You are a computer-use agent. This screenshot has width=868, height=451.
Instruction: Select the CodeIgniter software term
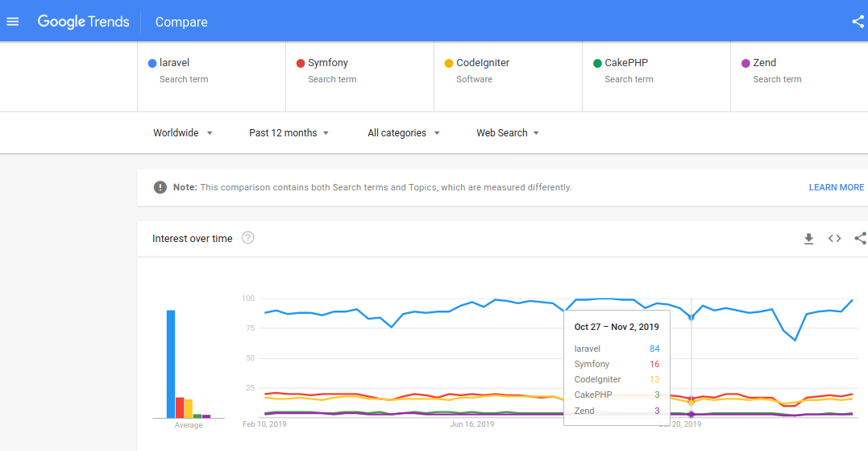pyautogui.click(x=508, y=71)
